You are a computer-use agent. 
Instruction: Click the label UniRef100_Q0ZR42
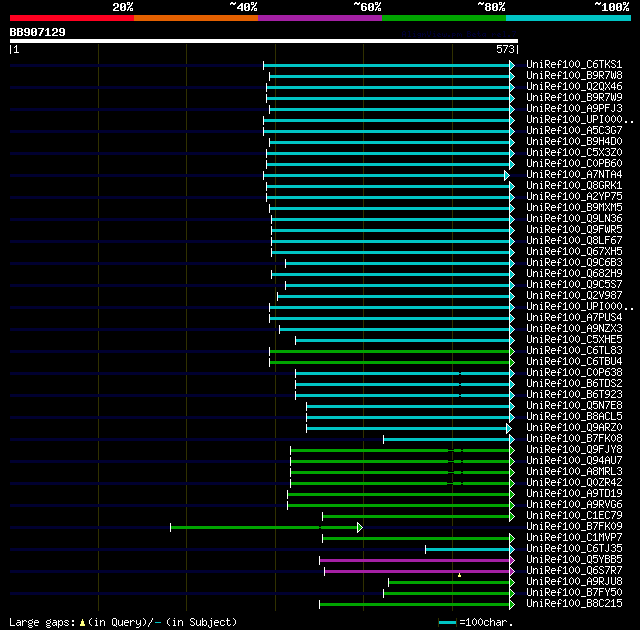[x=574, y=483]
